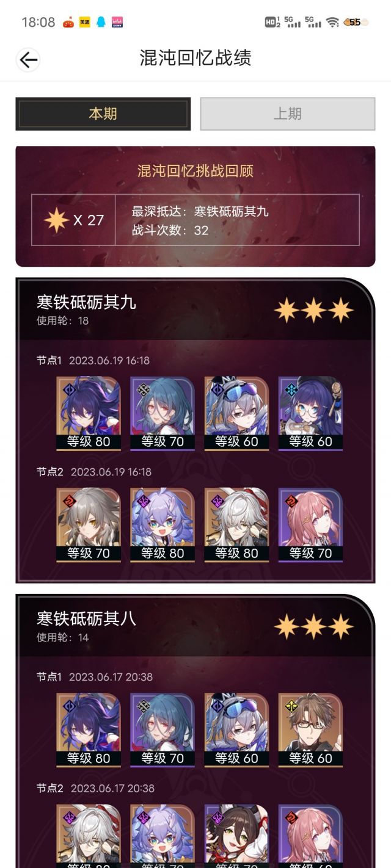Select the brown-haired glasses man level 60
Image resolution: width=391 pixels, height=868 pixels.
click(x=310, y=730)
